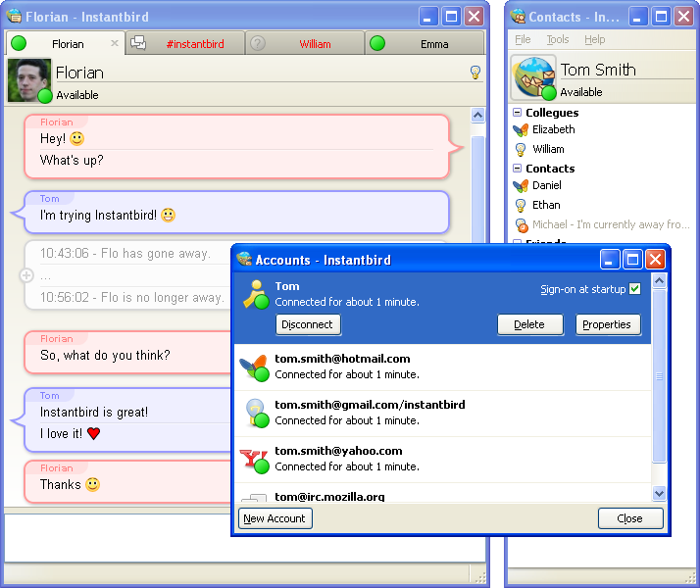Image resolution: width=700 pixels, height=588 pixels.
Task: Collapse the Contacts group in buddy list
Action: [x=517, y=169]
